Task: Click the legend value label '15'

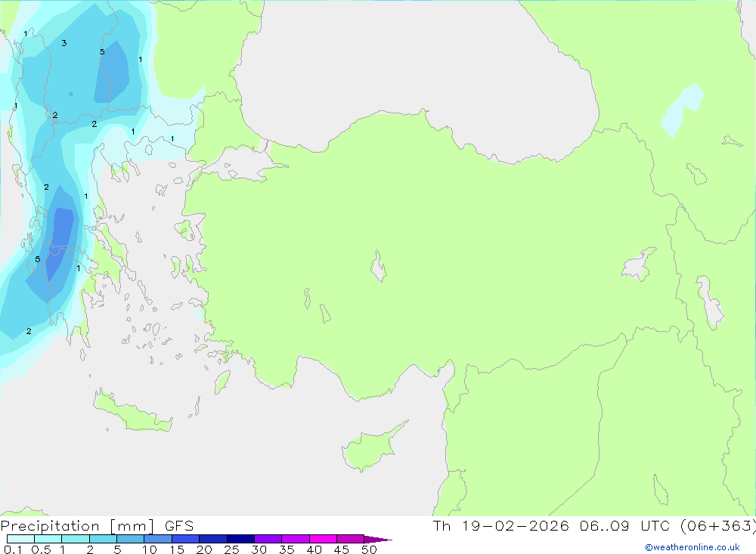Action: (176, 549)
